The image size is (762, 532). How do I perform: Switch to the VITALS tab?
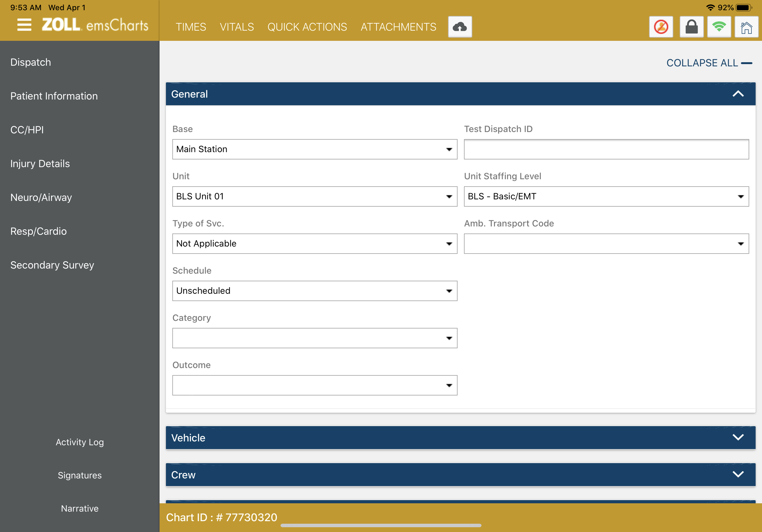tap(237, 27)
